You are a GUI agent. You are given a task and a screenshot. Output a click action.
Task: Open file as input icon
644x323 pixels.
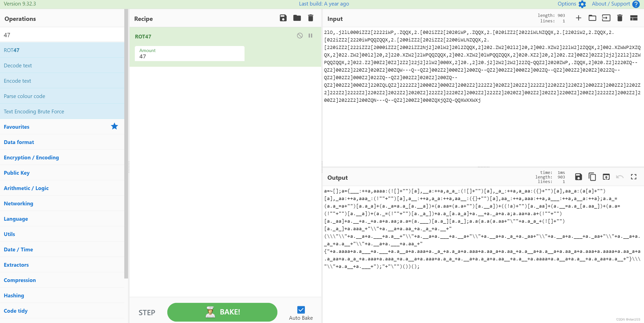tap(606, 18)
